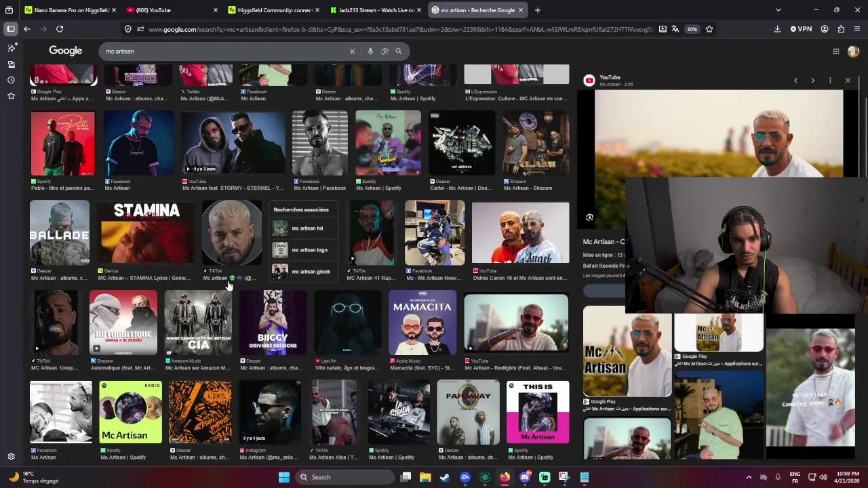
Task: Open a new browser tab
Action: pos(538,10)
